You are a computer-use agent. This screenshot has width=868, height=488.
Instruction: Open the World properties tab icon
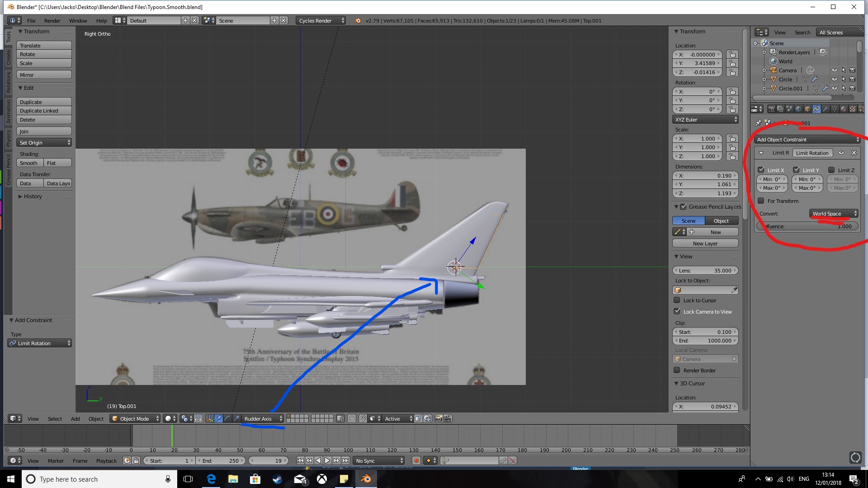click(798, 109)
